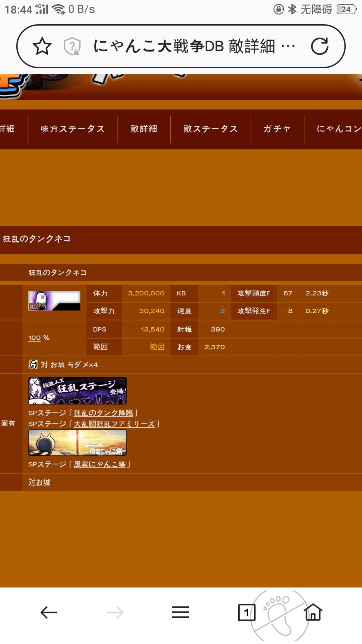Open stage link 風雲にゃんこ塔

(100, 464)
